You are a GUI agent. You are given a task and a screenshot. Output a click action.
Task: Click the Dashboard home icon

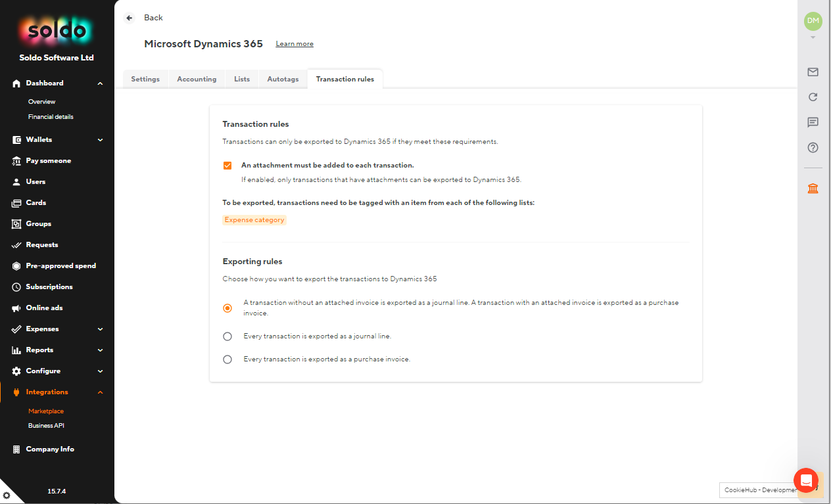tap(16, 83)
